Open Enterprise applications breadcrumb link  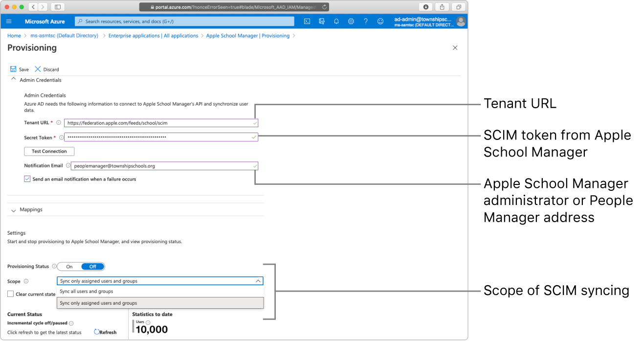(153, 35)
